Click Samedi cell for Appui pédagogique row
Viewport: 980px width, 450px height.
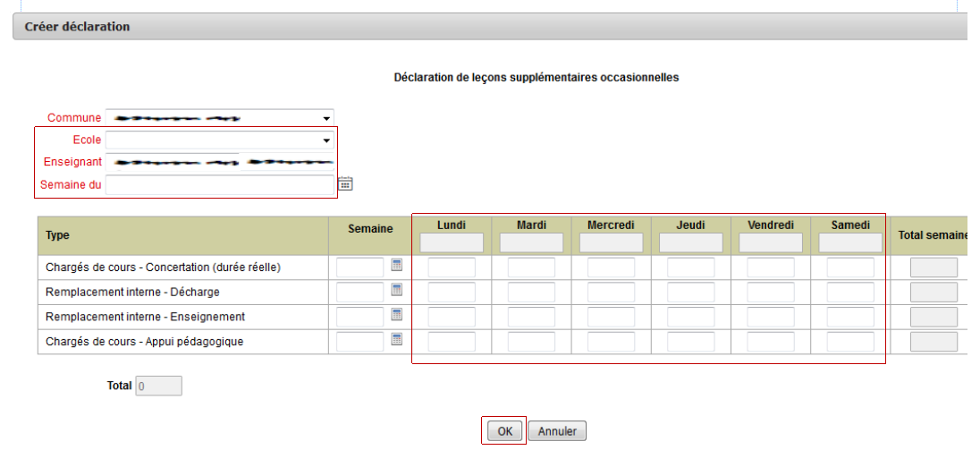click(850, 341)
